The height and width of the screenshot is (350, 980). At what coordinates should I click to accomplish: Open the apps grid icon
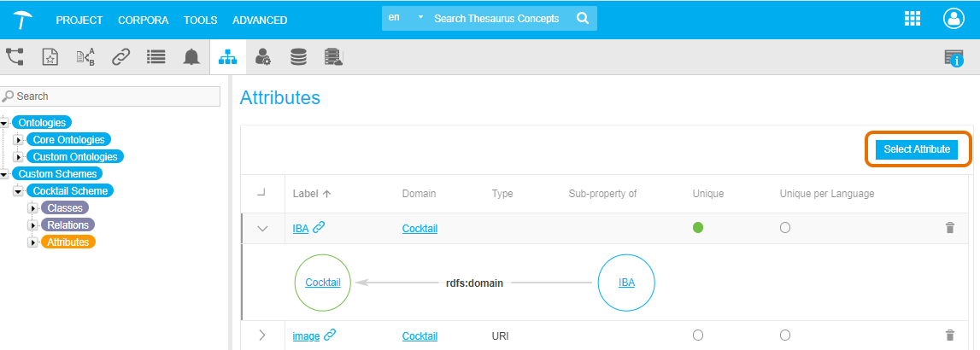[913, 19]
